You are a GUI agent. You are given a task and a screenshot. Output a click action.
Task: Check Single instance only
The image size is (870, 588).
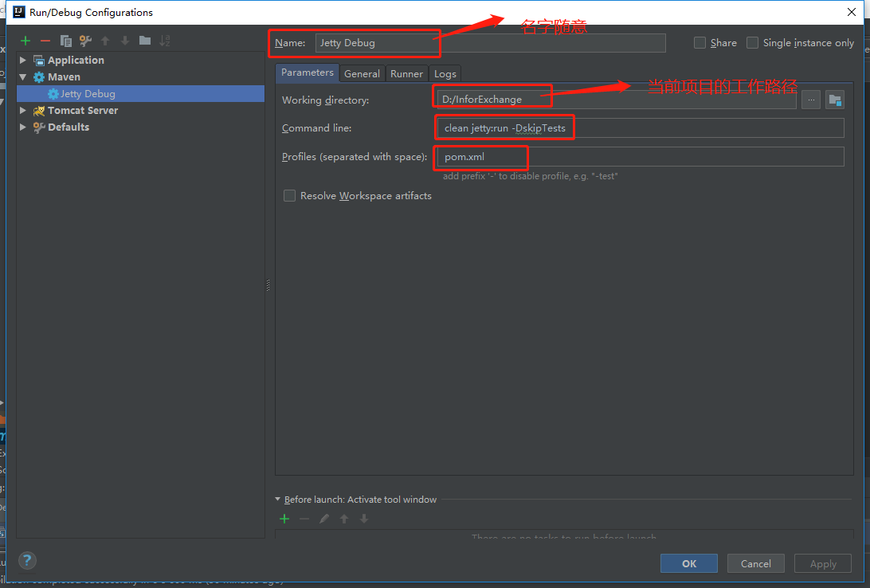[x=752, y=42]
